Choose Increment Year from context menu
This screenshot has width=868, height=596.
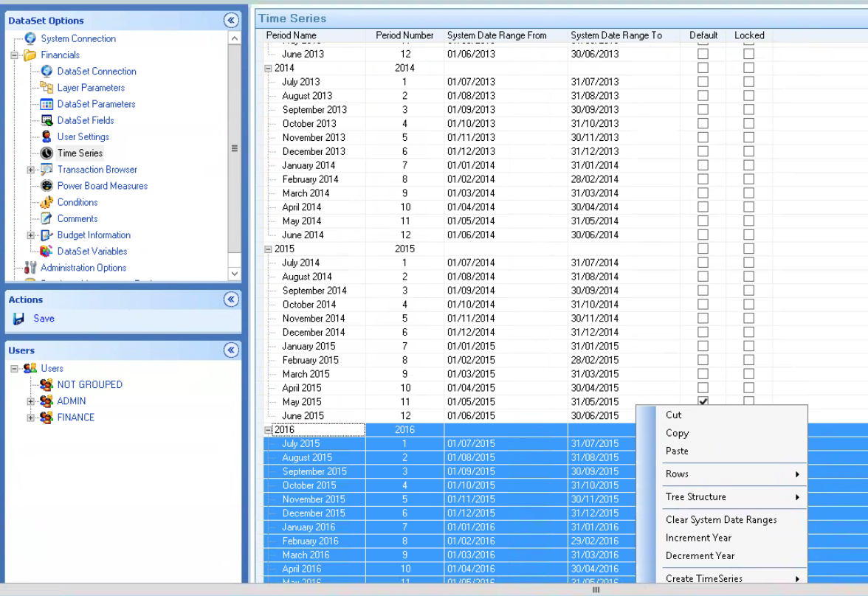[698, 538]
